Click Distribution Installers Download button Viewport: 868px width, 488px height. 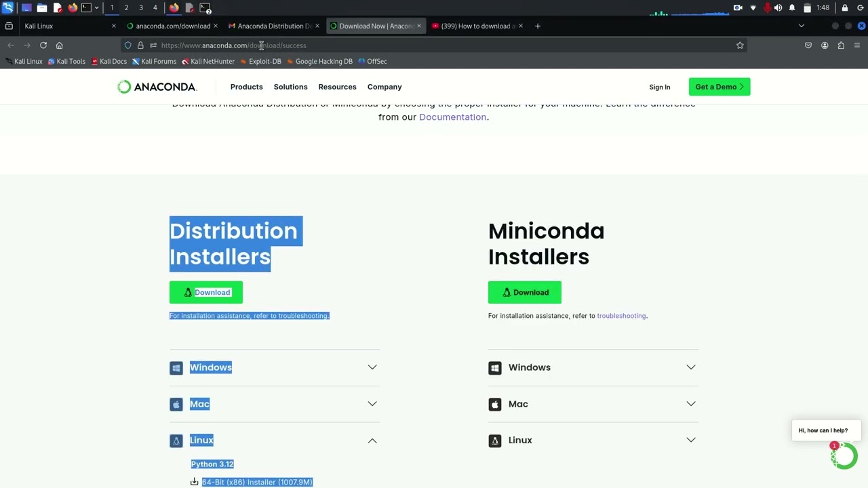click(x=206, y=292)
